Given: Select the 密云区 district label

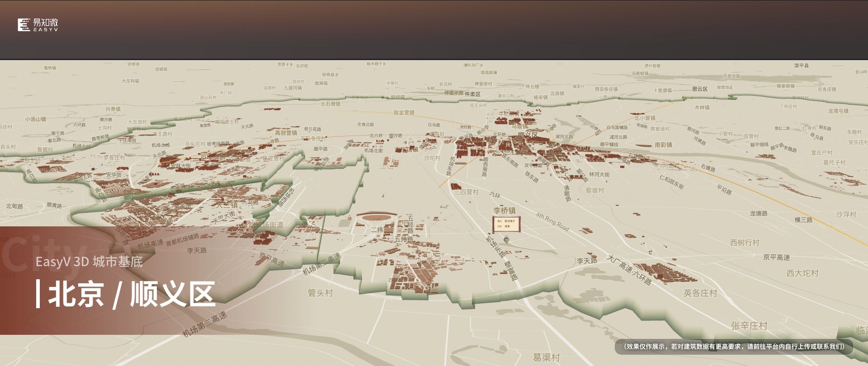Looking at the screenshot, I should [700, 89].
